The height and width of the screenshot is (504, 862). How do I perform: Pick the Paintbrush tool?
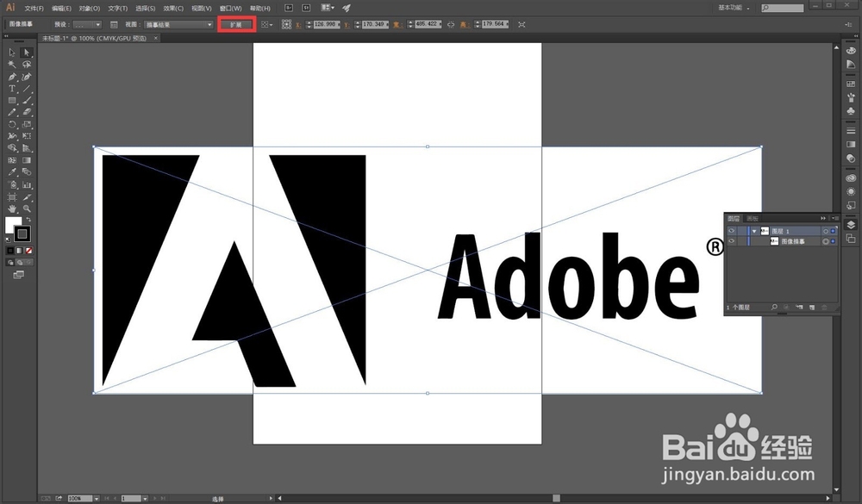(27, 101)
